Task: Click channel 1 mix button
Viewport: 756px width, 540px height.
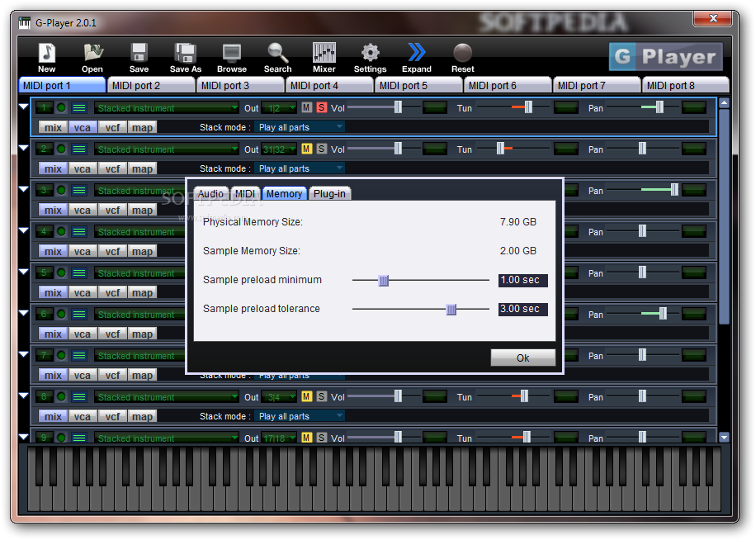Action: [x=53, y=127]
